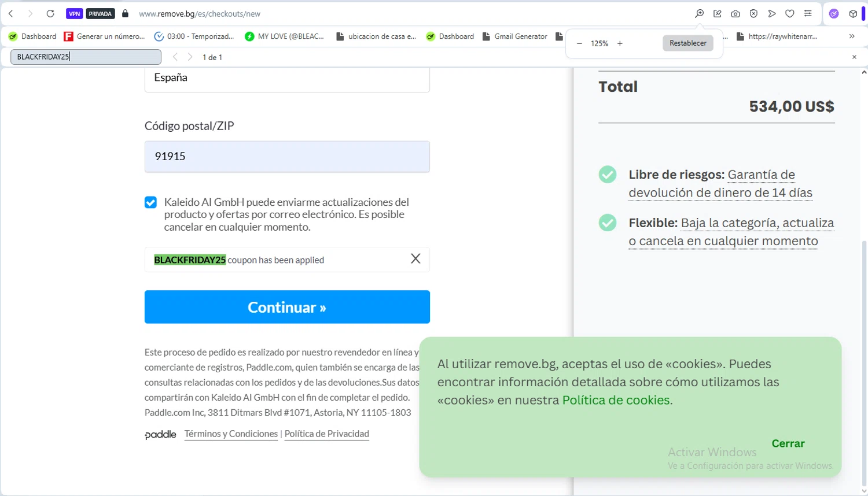Open MY LOVE (@BLEAC... bookmark

pyautogui.click(x=285, y=36)
